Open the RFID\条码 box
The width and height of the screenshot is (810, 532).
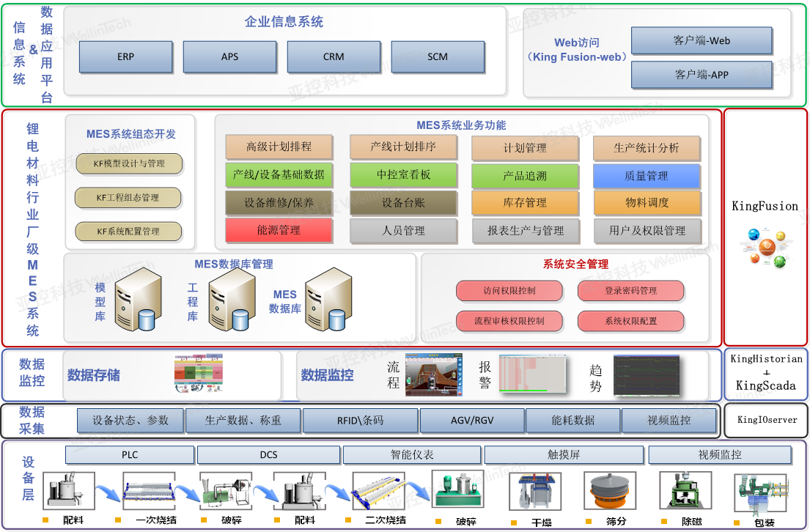click(360, 421)
